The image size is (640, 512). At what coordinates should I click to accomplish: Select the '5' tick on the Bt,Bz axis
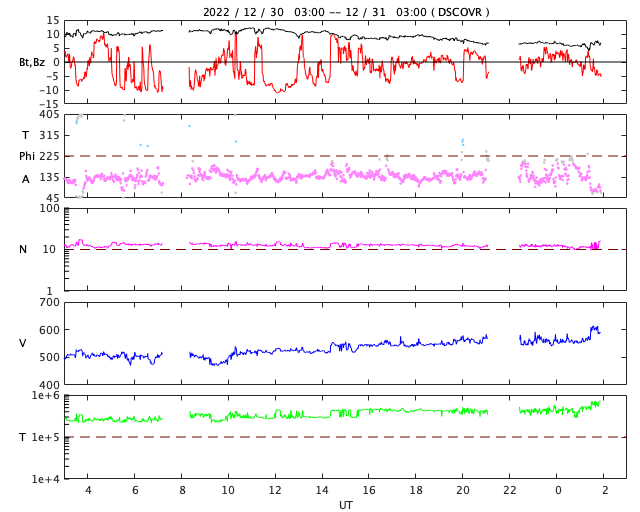coord(56,48)
